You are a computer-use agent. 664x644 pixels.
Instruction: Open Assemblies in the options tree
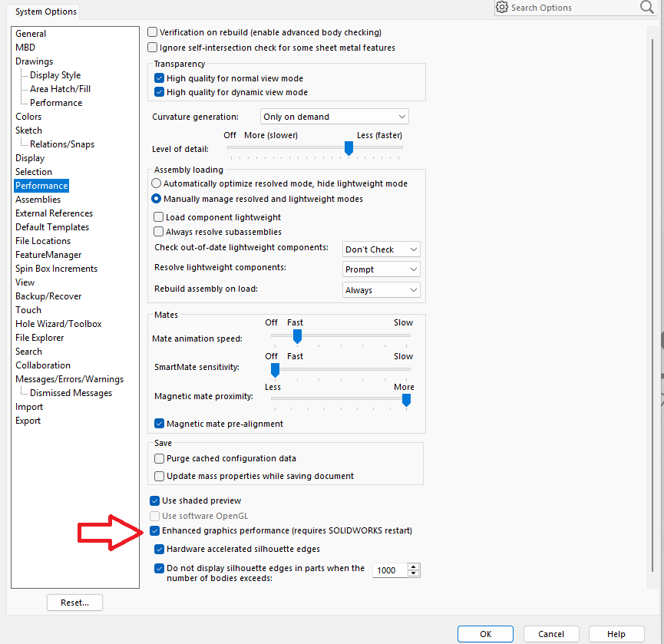[x=38, y=200]
